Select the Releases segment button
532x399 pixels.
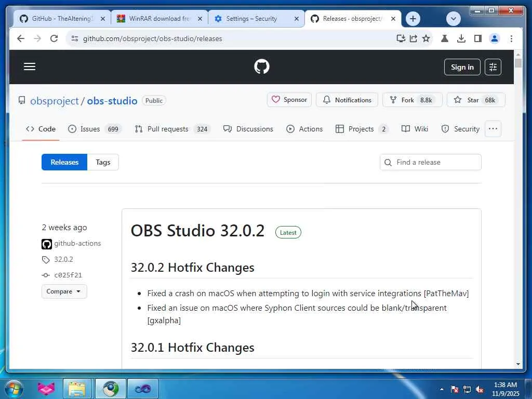[64, 162]
